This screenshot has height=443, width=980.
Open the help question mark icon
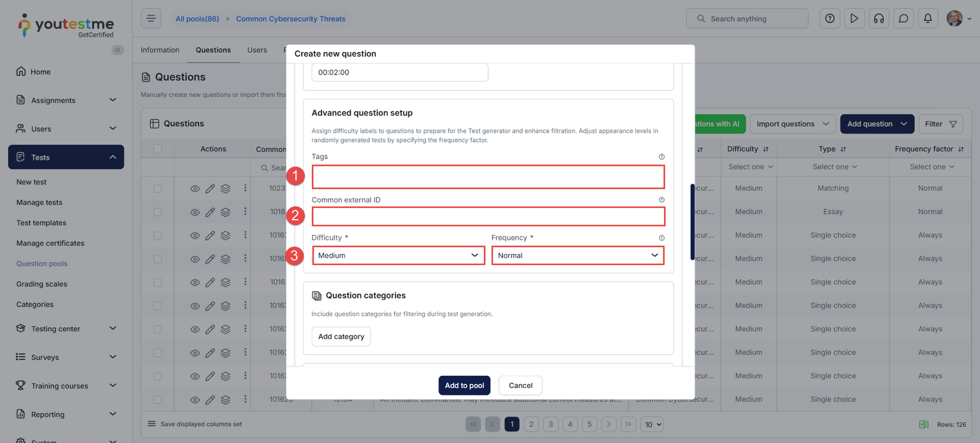coord(830,19)
